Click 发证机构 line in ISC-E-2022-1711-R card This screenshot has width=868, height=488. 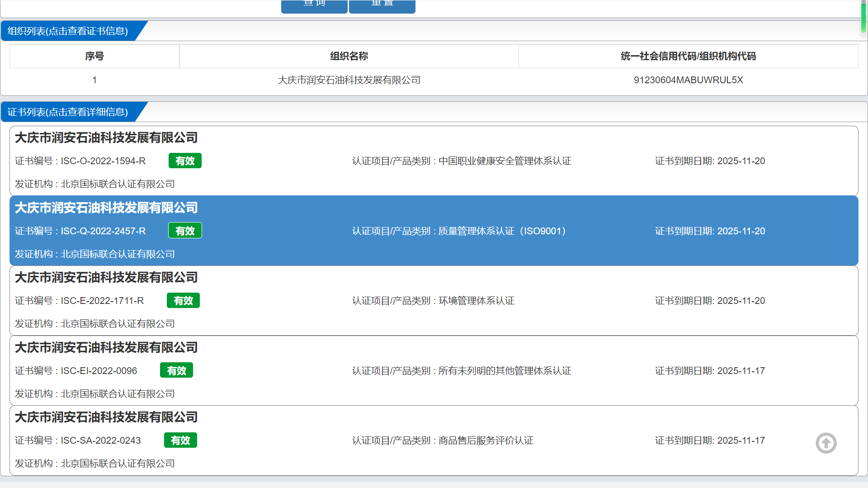[94, 324]
